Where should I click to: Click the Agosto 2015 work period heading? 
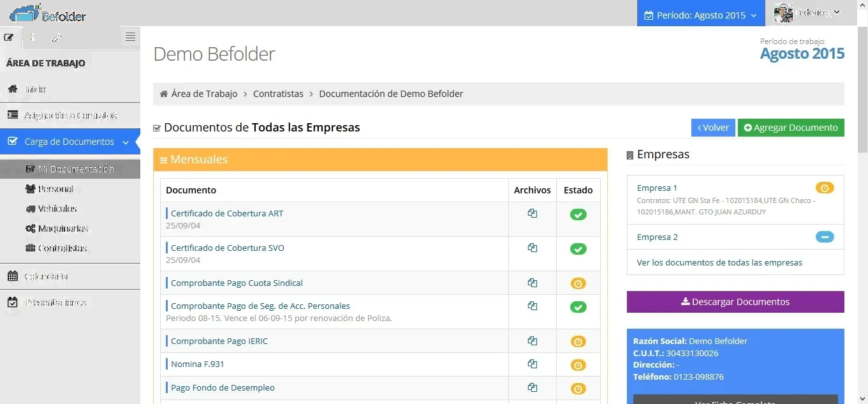pyautogui.click(x=802, y=54)
